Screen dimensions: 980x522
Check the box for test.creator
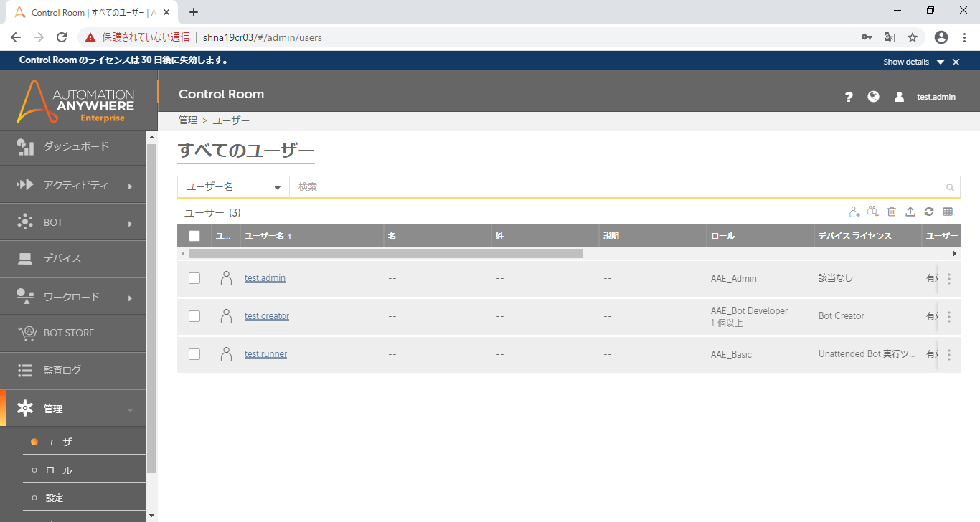(x=194, y=316)
